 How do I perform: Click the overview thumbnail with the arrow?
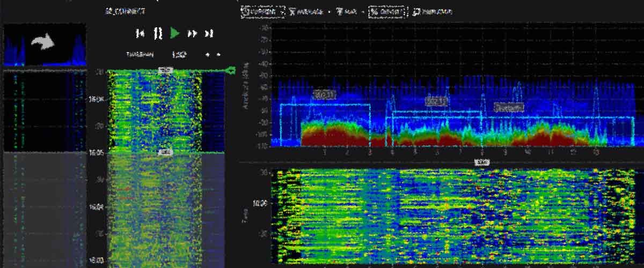point(45,44)
